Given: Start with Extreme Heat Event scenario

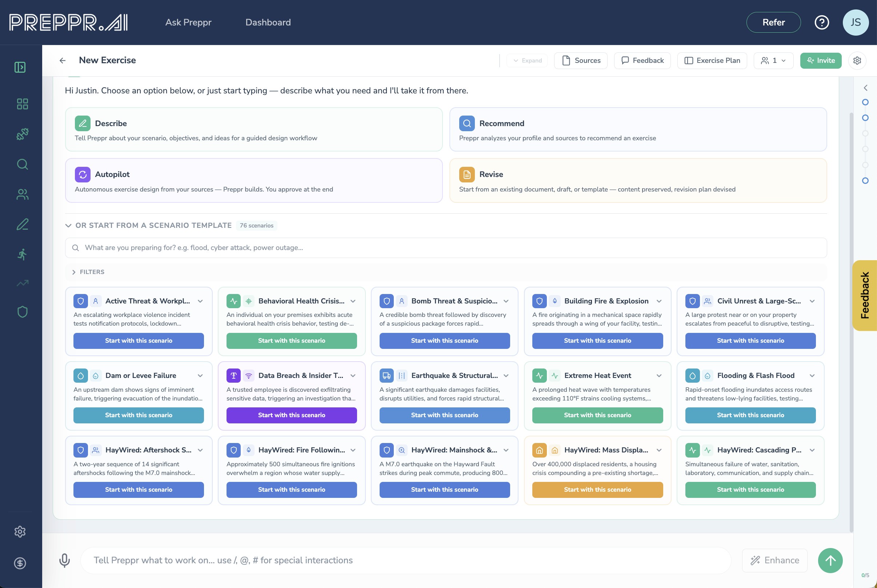Looking at the screenshot, I should click(597, 415).
